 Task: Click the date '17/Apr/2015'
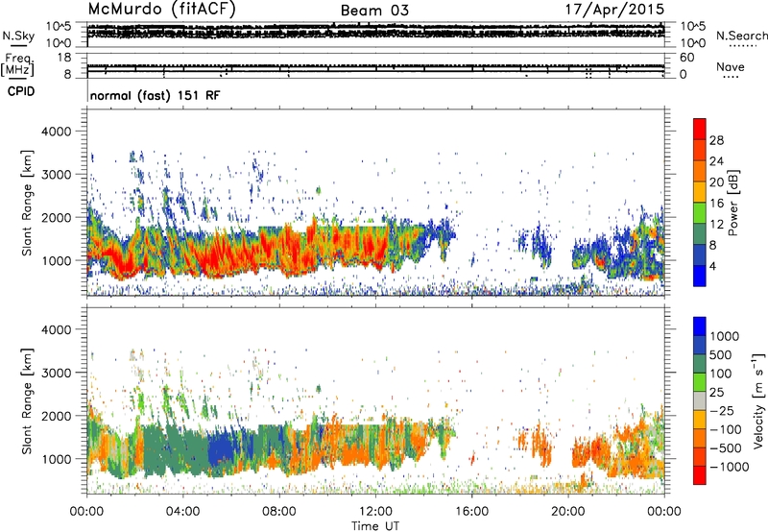tap(614, 10)
